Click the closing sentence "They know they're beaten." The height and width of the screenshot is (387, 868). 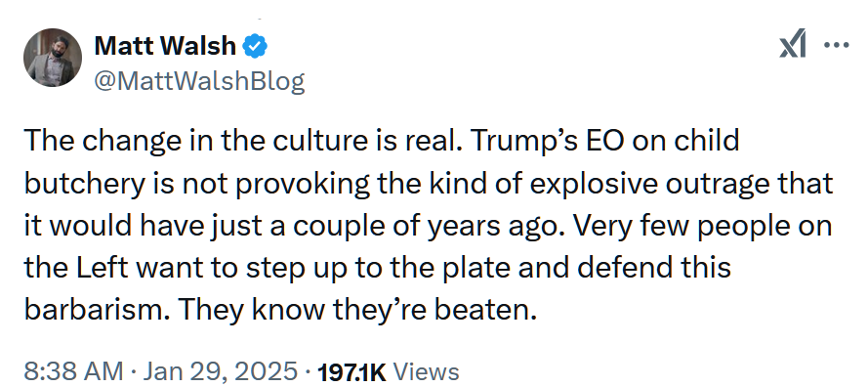click(x=357, y=311)
